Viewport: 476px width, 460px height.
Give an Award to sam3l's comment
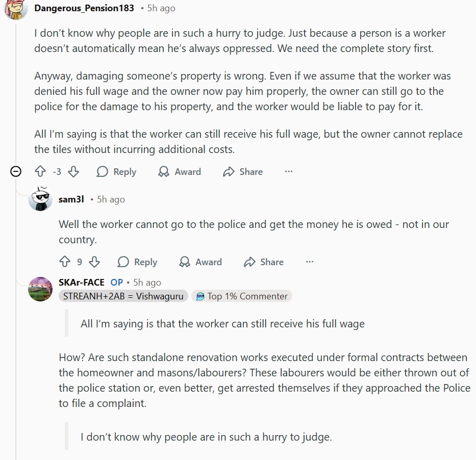coord(201,262)
